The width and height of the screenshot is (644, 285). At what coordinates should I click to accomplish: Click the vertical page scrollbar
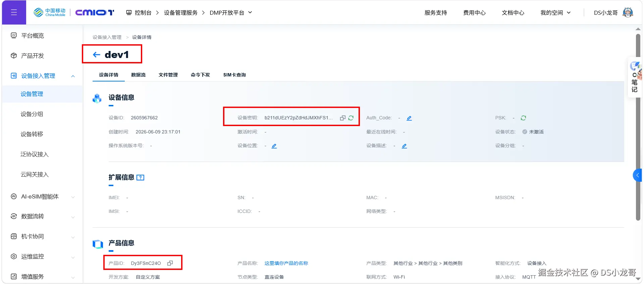point(638,127)
